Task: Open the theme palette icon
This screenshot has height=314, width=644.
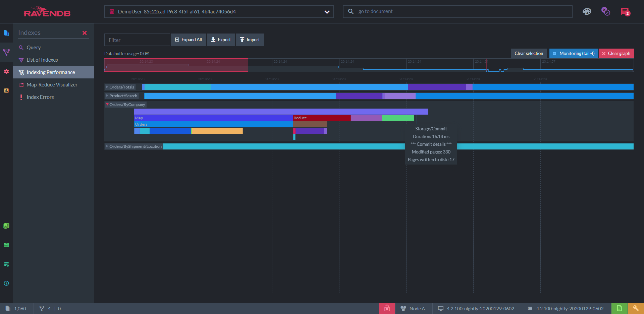Action: pyautogui.click(x=587, y=12)
